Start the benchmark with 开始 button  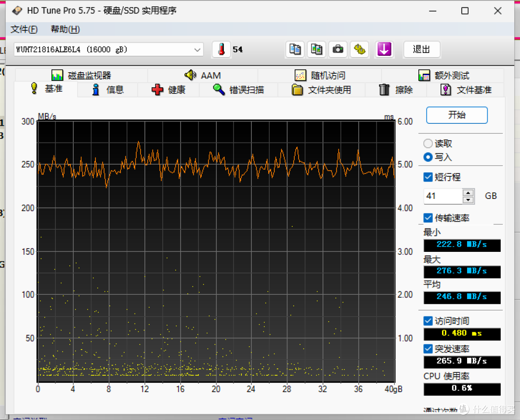click(456, 115)
